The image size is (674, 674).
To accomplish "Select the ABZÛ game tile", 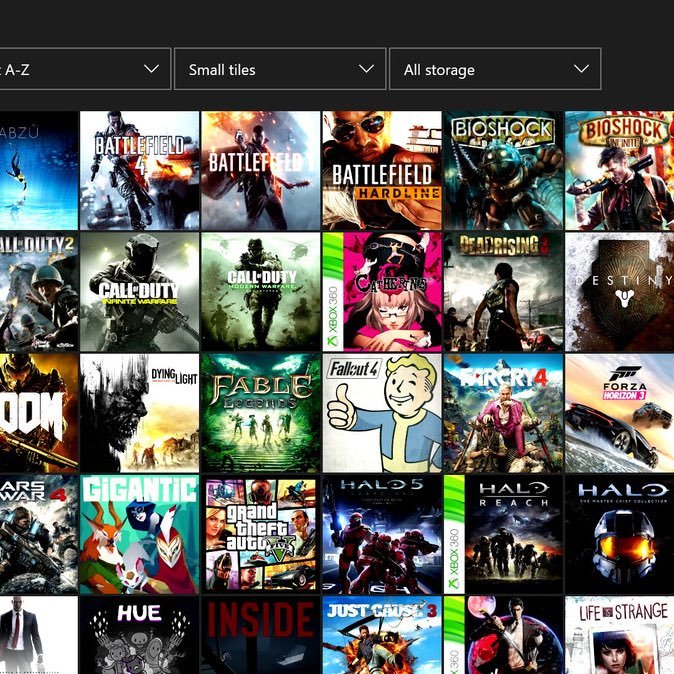I will click(x=39, y=171).
